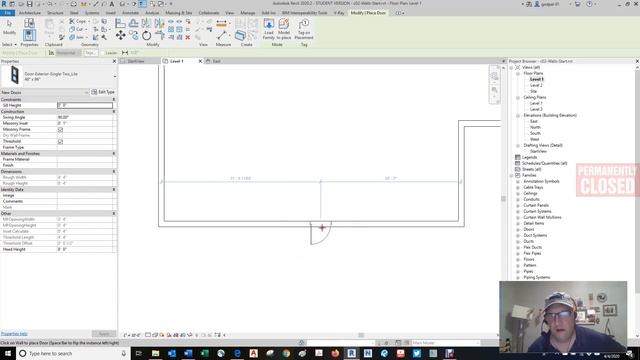Open Level 2 floor plan in browser
This screenshot has height=360, width=640.
tap(536, 85)
